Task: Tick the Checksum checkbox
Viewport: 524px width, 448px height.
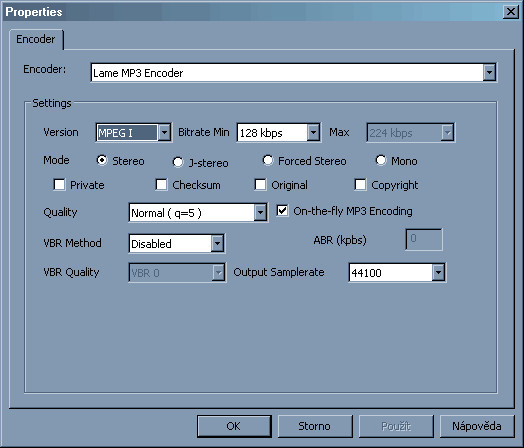Action: pyautogui.click(x=161, y=184)
